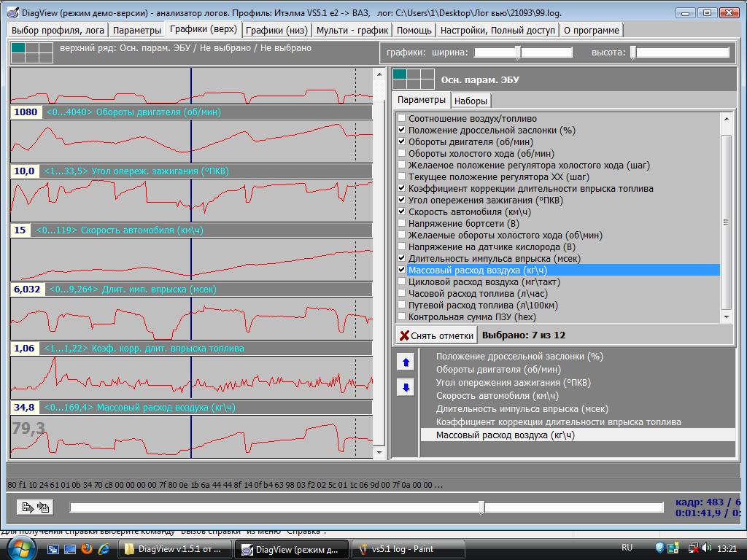The width and height of the screenshot is (747, 560).
Task: Click the layout grid icon beside the Осн. парам. ЭБУ title
Action: point(413,79)
